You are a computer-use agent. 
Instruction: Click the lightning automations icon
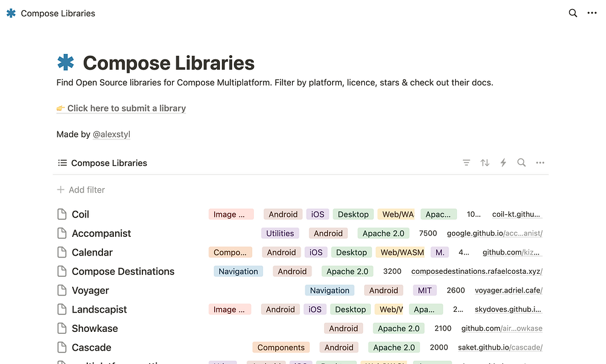coord(503,163)
